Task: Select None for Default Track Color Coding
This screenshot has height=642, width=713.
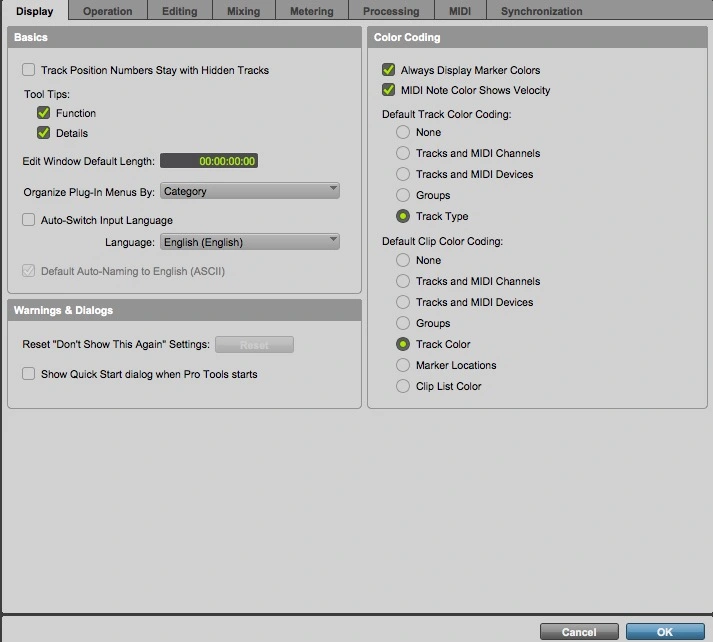Action: [x=403, y=132]
